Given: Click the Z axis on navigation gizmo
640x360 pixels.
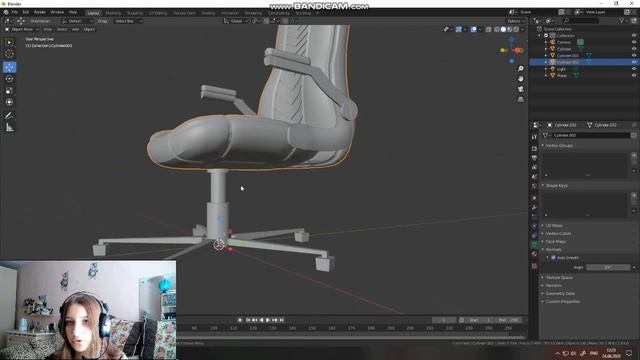Looking at the screenshot, I should coord(511,40).
